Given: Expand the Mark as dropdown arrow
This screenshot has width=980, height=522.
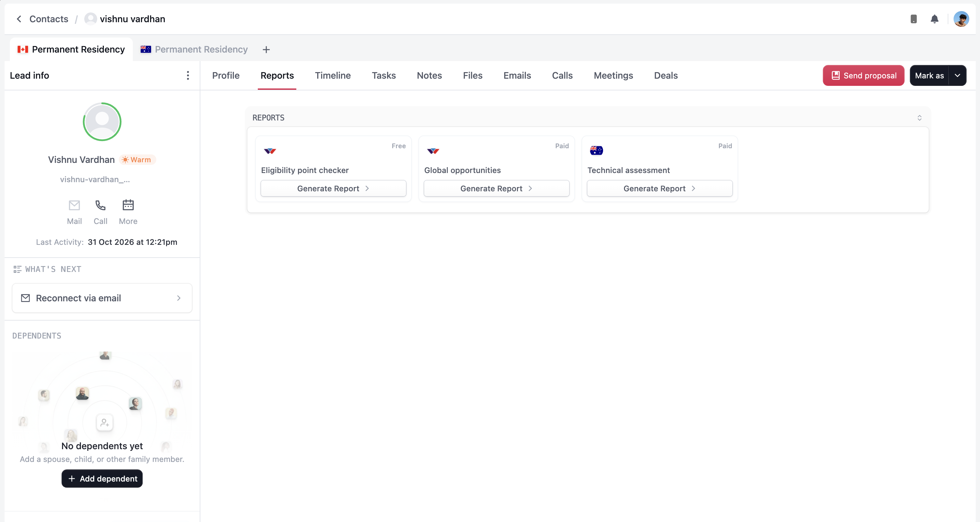Looking at the screenshot, I should point(957,75).
